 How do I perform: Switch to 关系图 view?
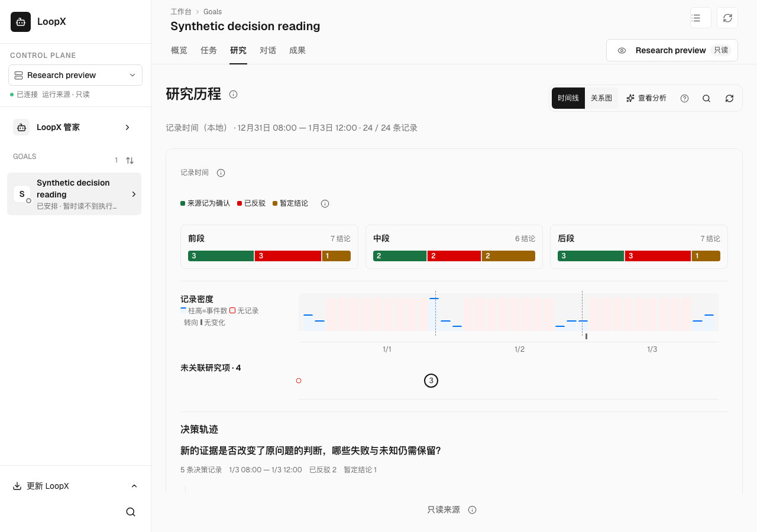(601, 98)
